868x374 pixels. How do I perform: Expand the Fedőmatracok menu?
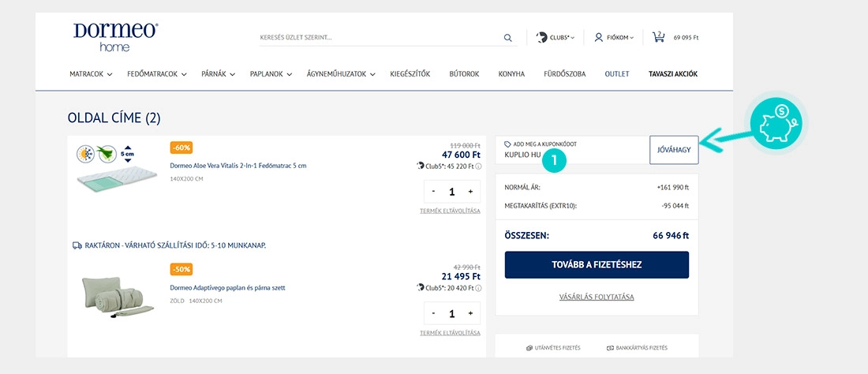[x=157, y=73]
